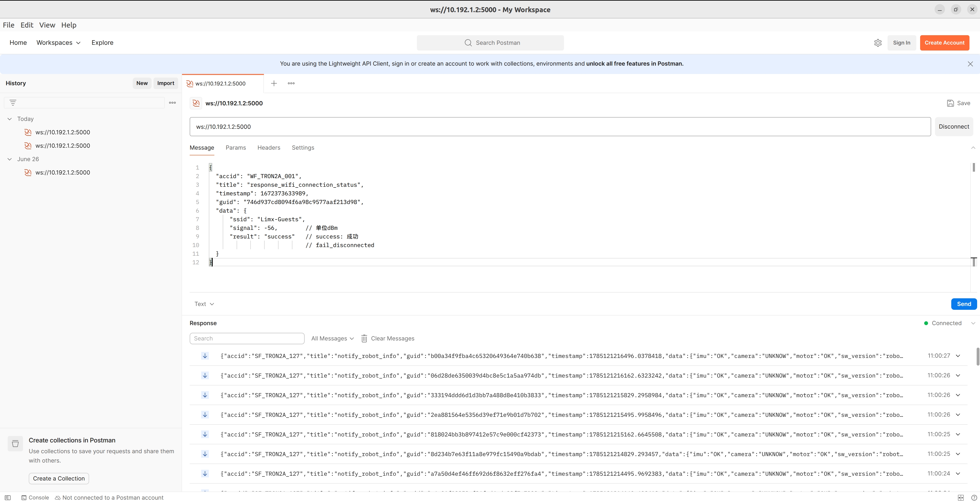Follow 'unlock all free features in Postman' link

click(x=635, y=64)
